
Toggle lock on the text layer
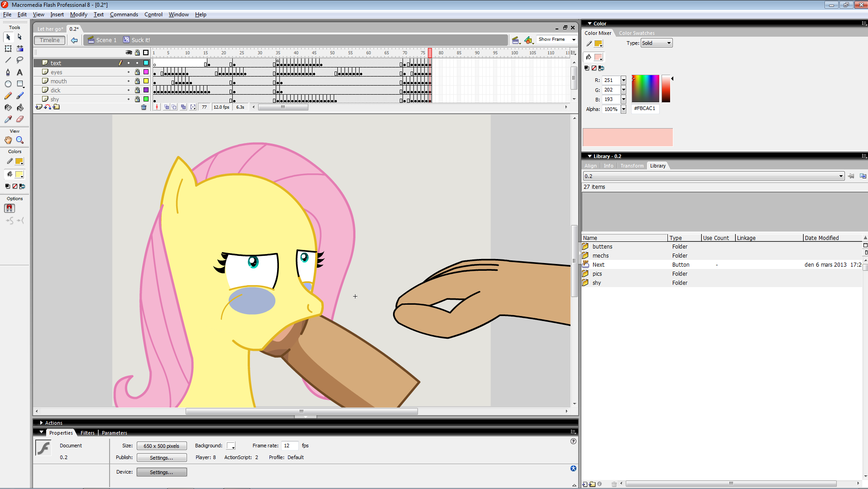coord(137,63)
